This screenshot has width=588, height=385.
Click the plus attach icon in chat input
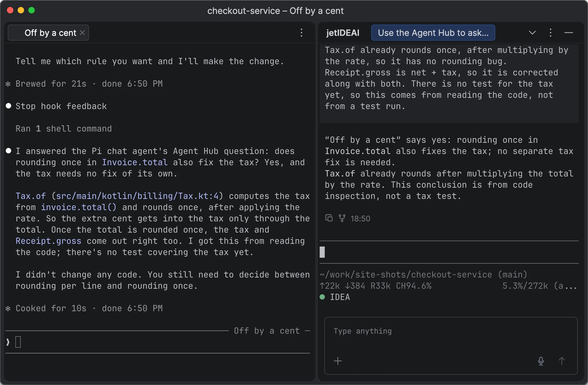point(338,361)
